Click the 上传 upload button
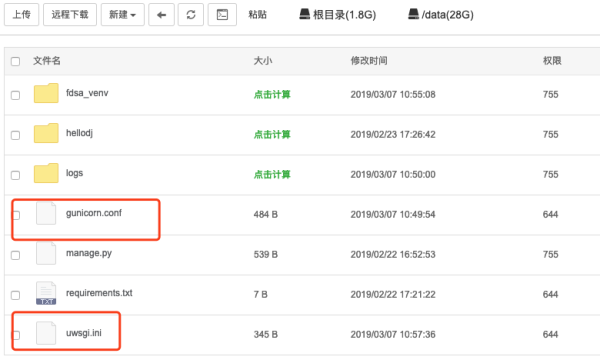Screen dimensions: 600x360 pos(21,15)
